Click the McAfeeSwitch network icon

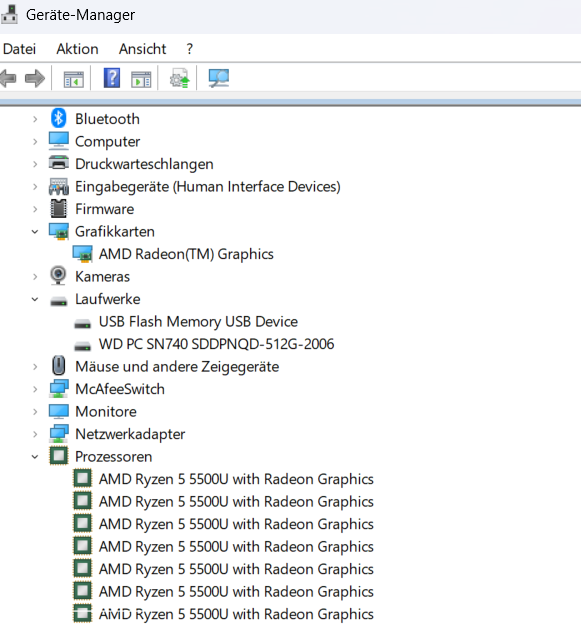click(59, 389)
